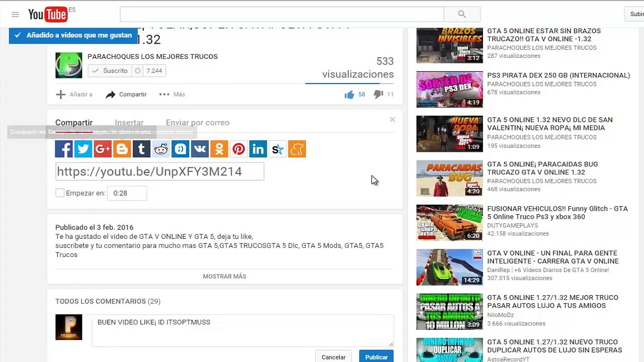This screenshot has height=362, width=644.
Task: Share via the orange elephant icon
Action: (x=297, y=149)
